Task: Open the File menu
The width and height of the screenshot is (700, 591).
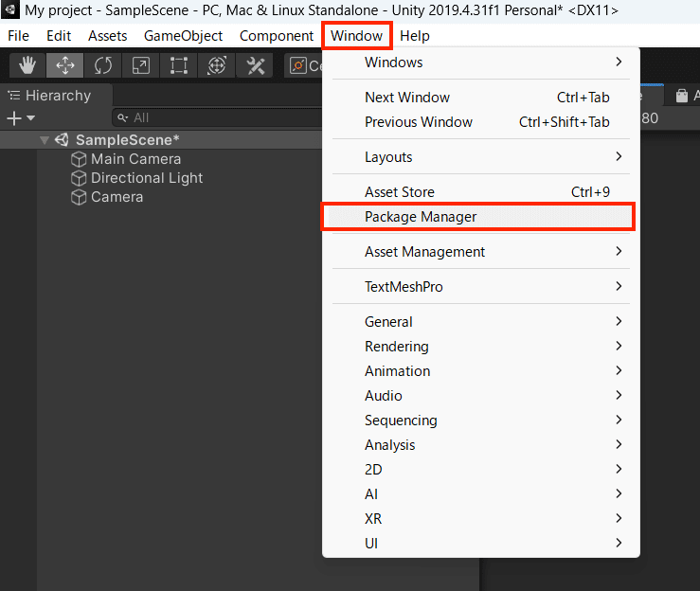Action: click(18, 36)
